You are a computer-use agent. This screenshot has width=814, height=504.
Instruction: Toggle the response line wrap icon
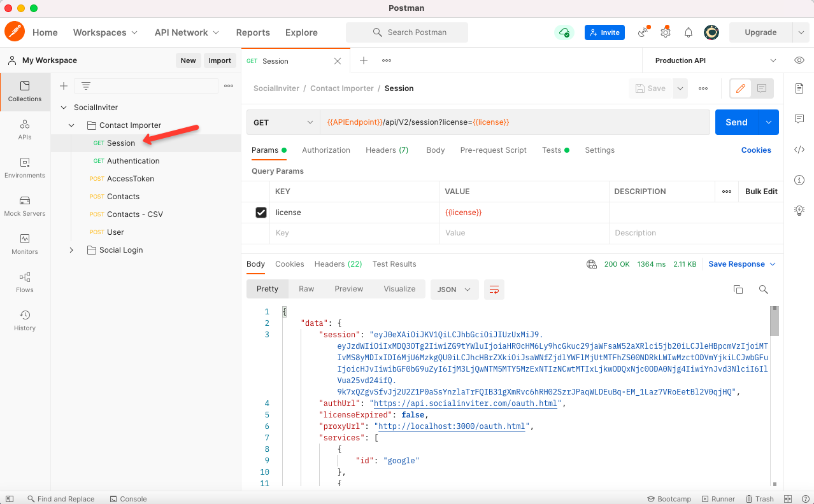(x=494, y=290)
